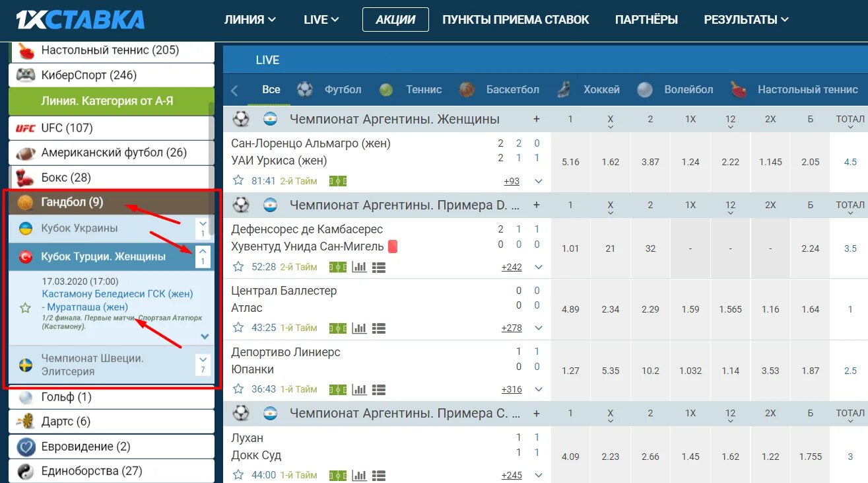Open +242 markets for Дефенсорес match
Image resolution: width=868 pixels, height=483 pixels.
pyautogui.click(x=512, y=267)
